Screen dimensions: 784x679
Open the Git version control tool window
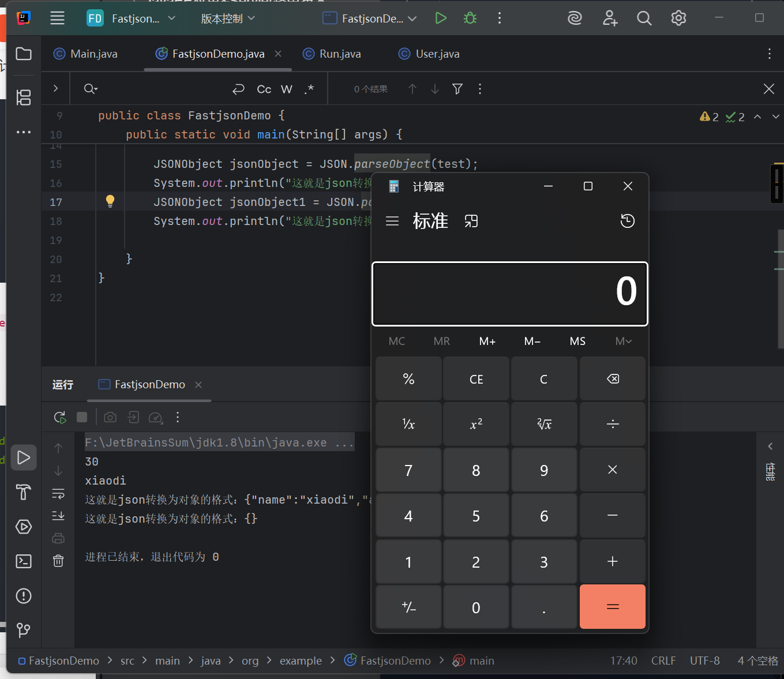tap(24, 630)
